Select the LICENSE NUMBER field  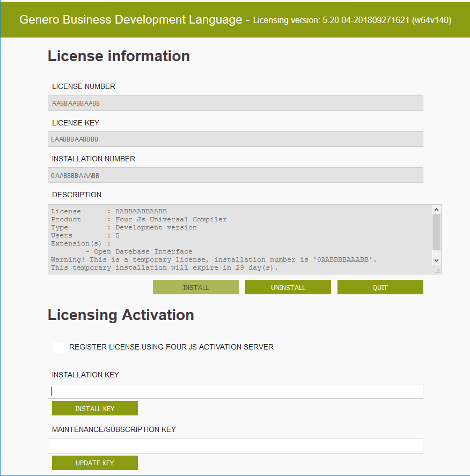click(235, 103)
